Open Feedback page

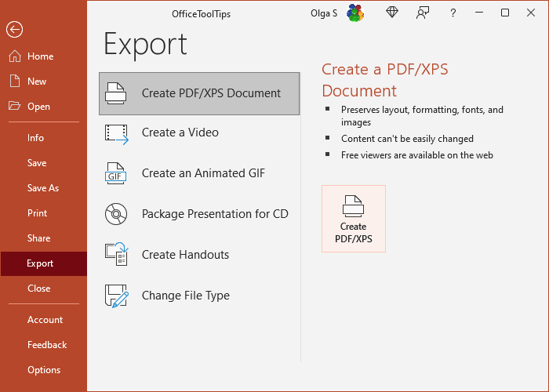[x=44, y=345]
